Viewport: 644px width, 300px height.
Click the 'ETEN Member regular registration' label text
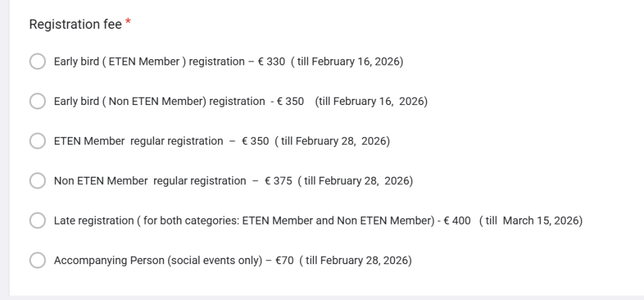(x=138, y=142)
